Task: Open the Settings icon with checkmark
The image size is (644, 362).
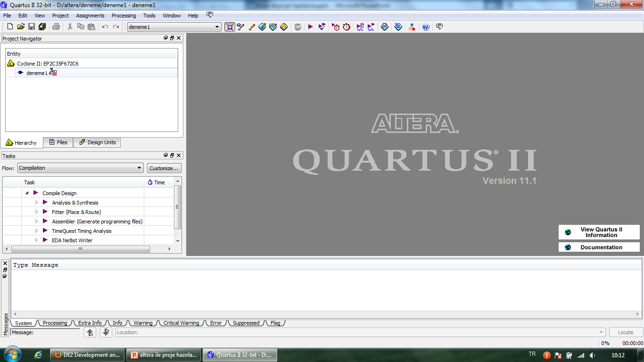Action: [241, 27]
